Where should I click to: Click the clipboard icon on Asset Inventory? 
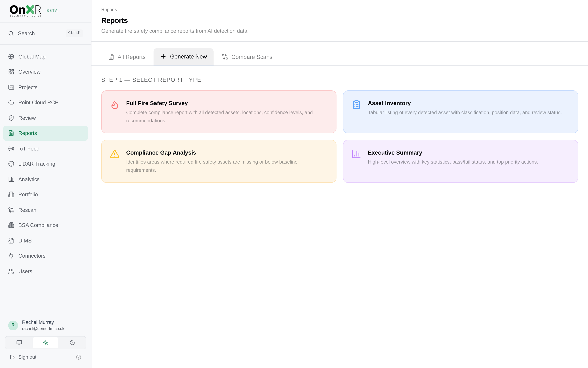pos(356,105)
